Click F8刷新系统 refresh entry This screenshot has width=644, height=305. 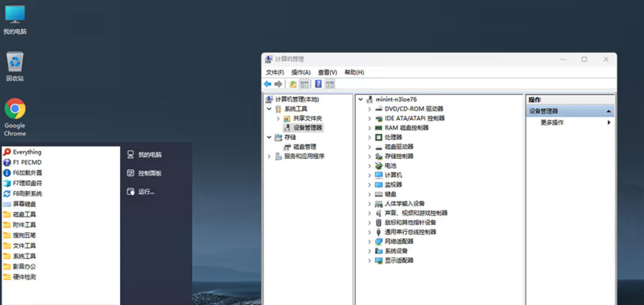pyautogui.click(x=27, y=194)
